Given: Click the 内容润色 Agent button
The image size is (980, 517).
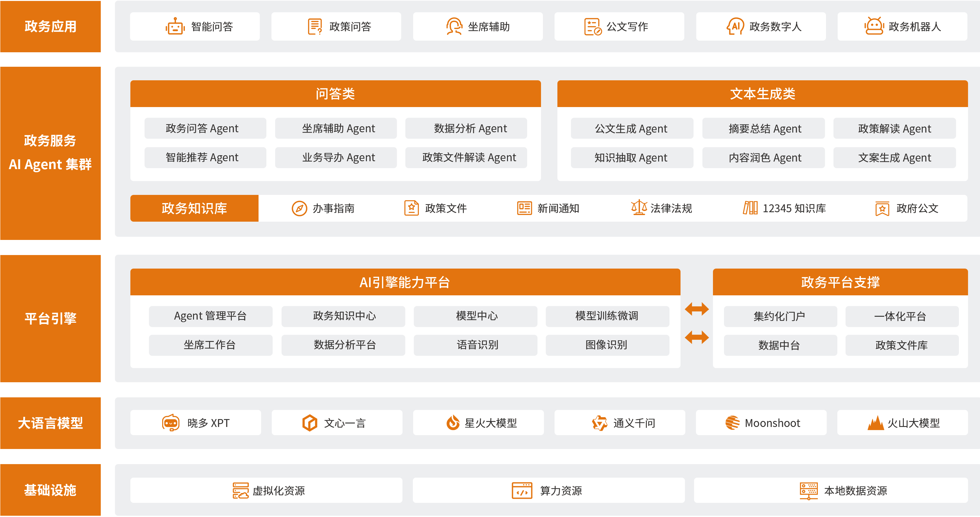Looking at the screenshot, I should click(763, 157).
